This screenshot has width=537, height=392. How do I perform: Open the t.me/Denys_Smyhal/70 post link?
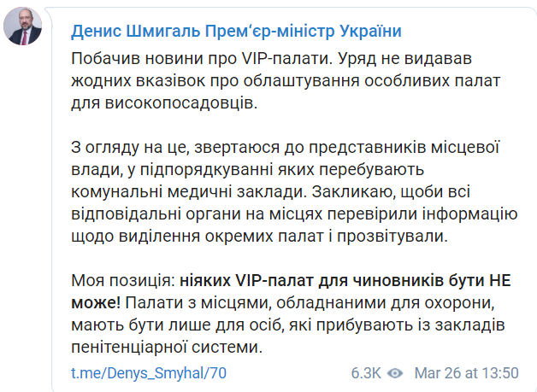pyautogui.click(x=149, y=373)
